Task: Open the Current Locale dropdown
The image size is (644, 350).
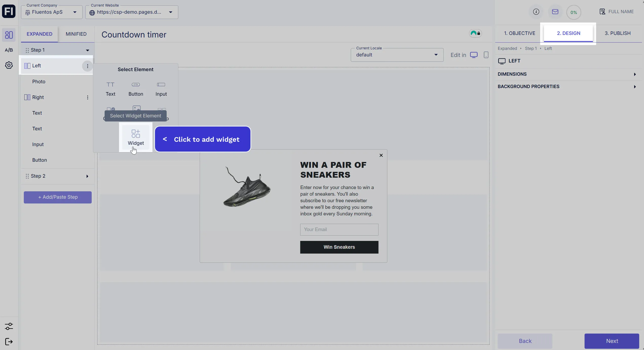Action: coord(436,55)
